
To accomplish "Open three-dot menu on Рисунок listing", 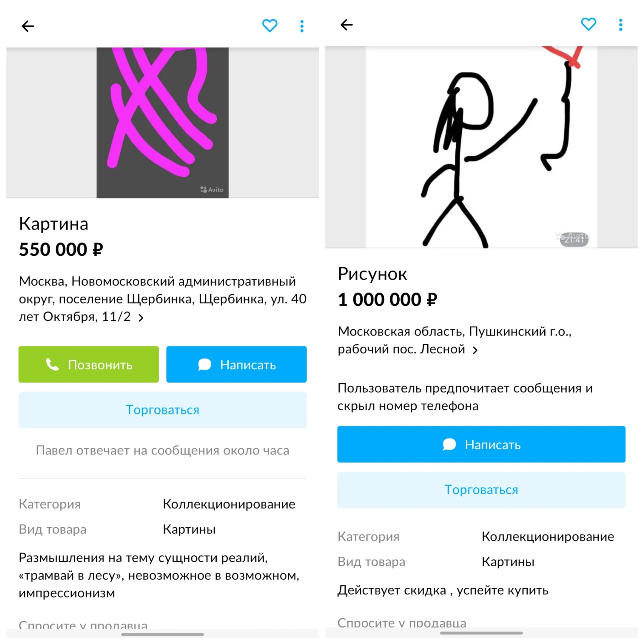I will point(621,25).
